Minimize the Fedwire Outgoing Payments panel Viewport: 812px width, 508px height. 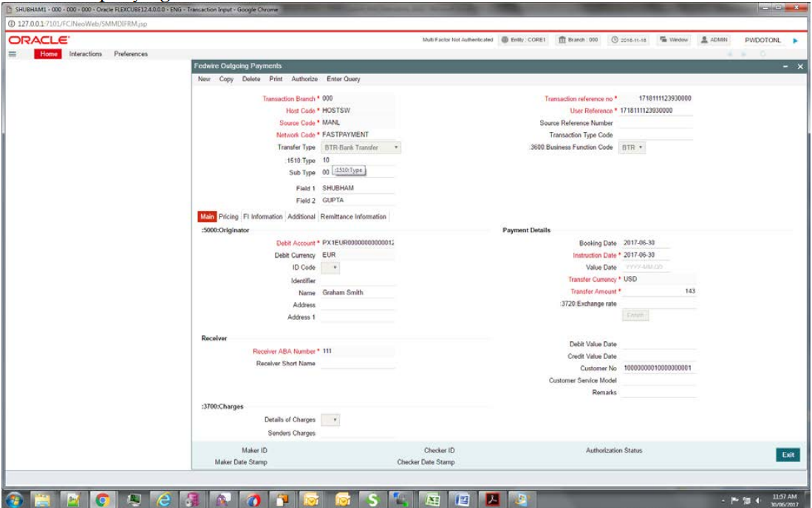(785, 66)
